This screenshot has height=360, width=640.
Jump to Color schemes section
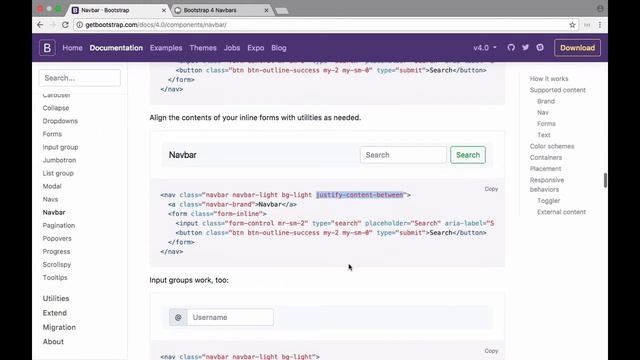pos(552,146)
